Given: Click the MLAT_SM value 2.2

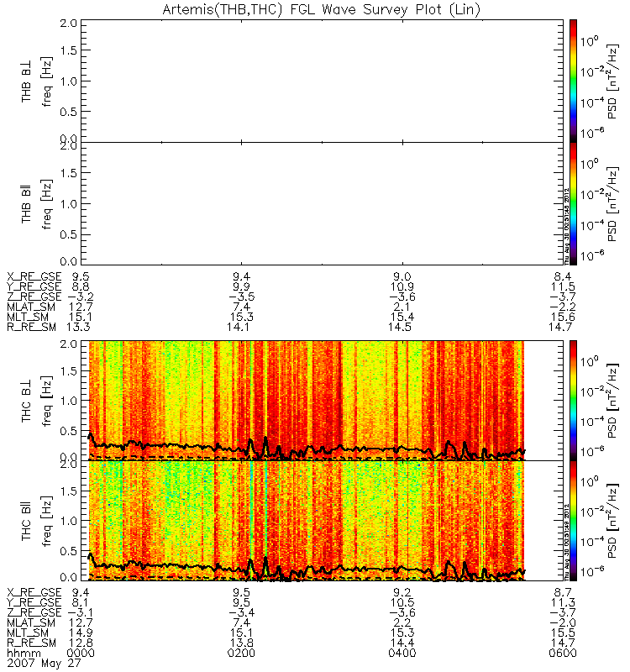Looking at the screenshot, I should pyautogui.click(x=402, y=622).
